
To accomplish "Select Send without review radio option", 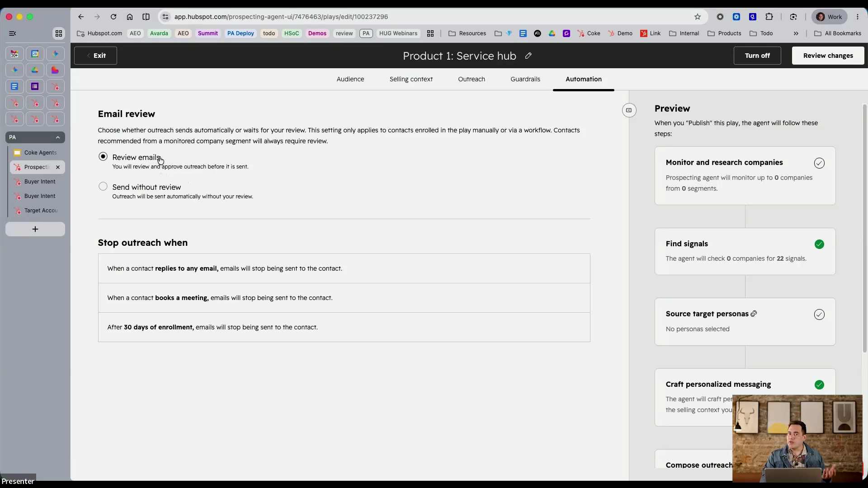I will click(x=103, y=186).
